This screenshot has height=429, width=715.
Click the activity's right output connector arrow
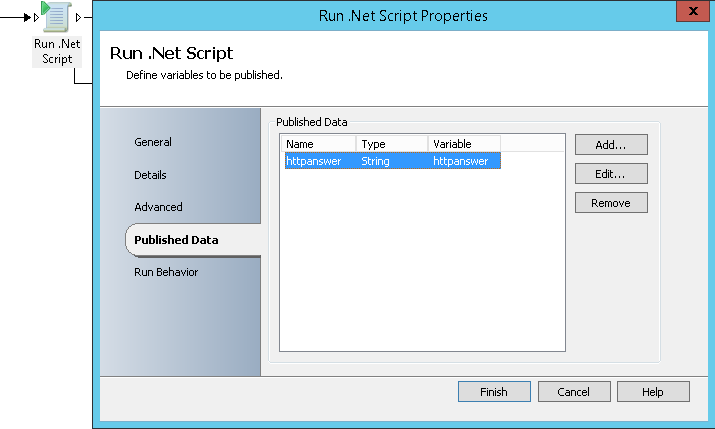[x=78, y=17]
